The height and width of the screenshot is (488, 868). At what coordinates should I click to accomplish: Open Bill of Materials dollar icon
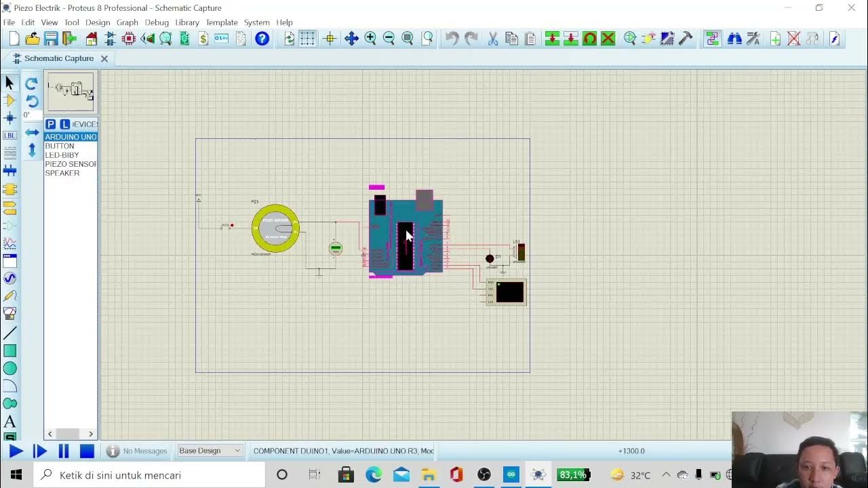coord(203,39)
